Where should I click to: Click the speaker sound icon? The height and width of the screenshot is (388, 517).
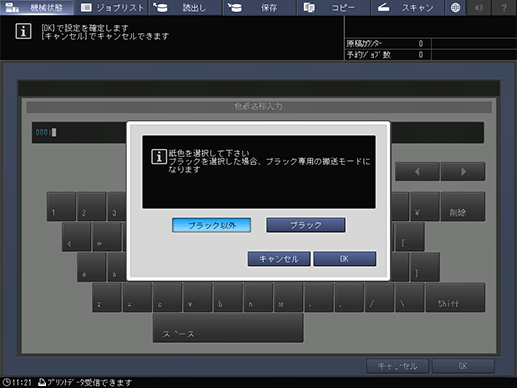pos(479,7)
